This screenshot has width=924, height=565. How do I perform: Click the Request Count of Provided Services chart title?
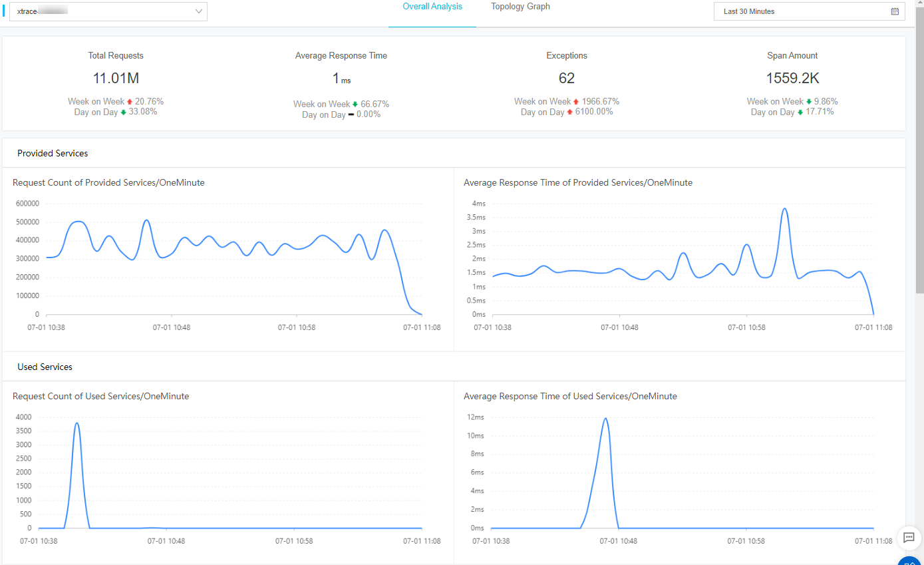(x=108, y=182)
